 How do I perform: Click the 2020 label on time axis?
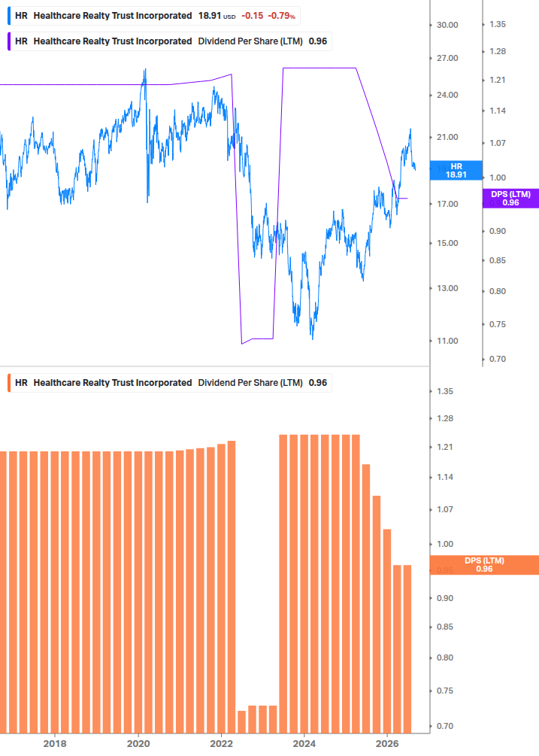(138, 743)
